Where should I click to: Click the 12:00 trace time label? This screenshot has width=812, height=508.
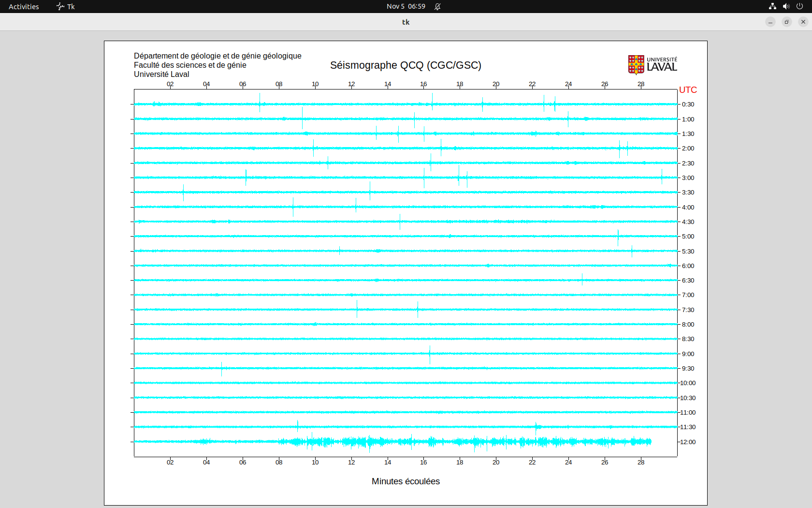pos(688,442)
